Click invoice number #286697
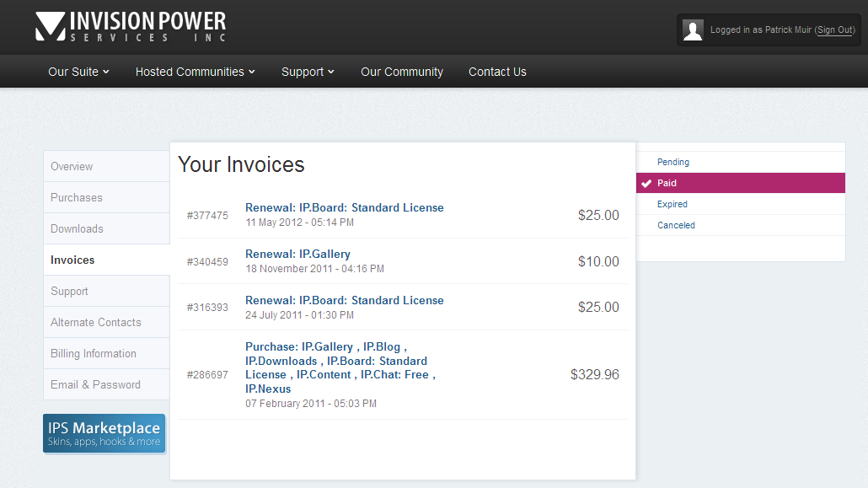Image resolution: width=868 pixels, height=488 pixels. coord(207,375)
